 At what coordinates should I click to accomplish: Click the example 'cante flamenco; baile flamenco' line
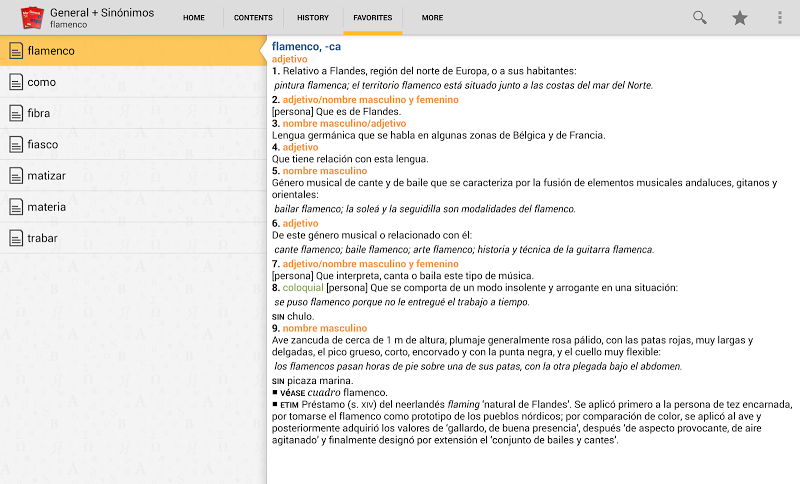tap(464, 249)
